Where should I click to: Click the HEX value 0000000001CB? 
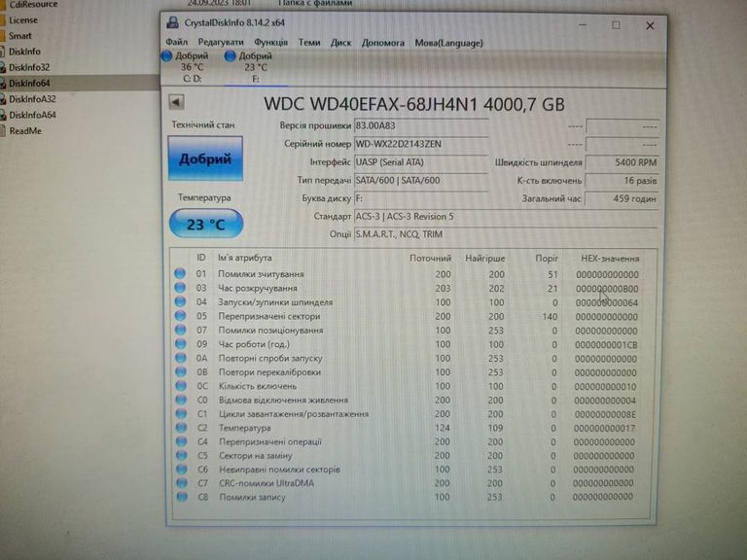[x=606, y=345]
